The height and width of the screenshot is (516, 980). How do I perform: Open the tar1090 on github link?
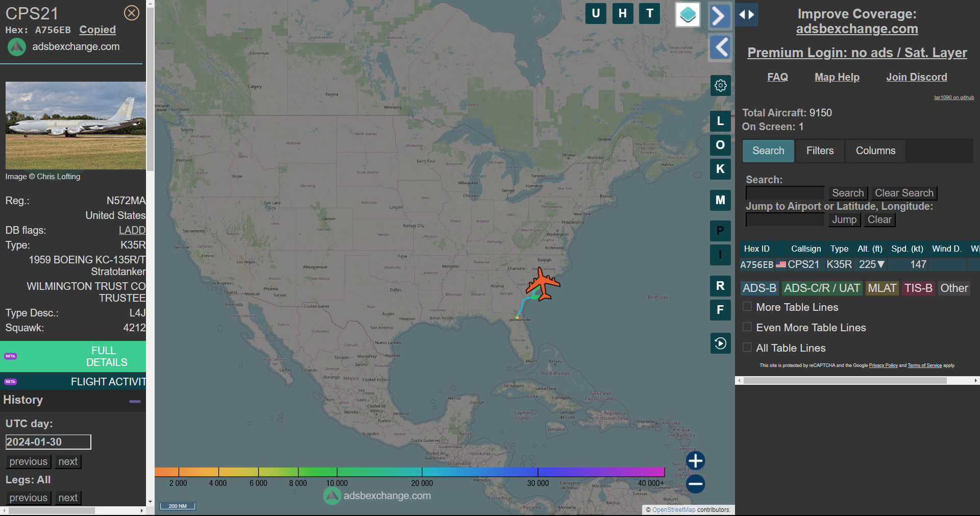954,97
